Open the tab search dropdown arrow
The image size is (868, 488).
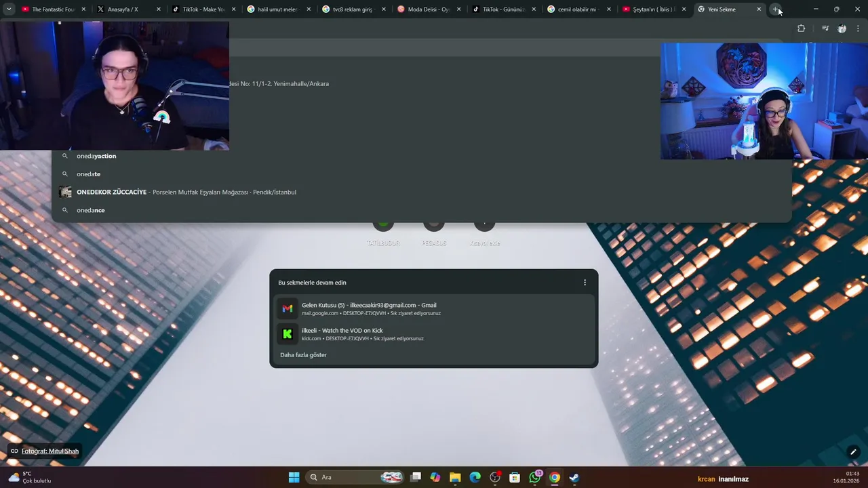click(9, 9)
